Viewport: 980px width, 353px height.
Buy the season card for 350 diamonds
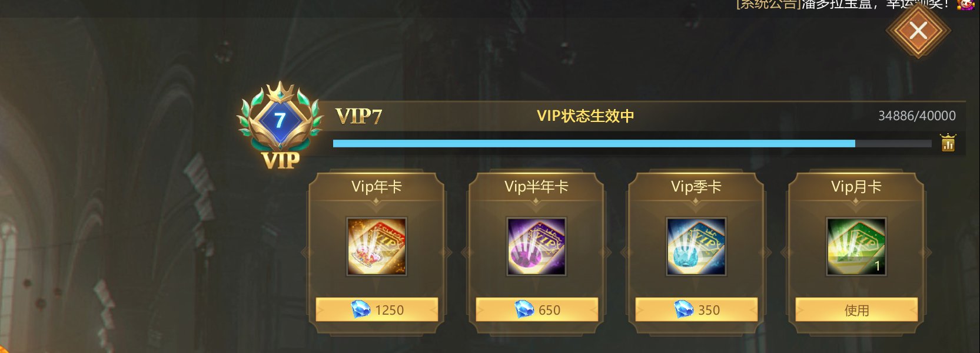[x=696, y=309]
